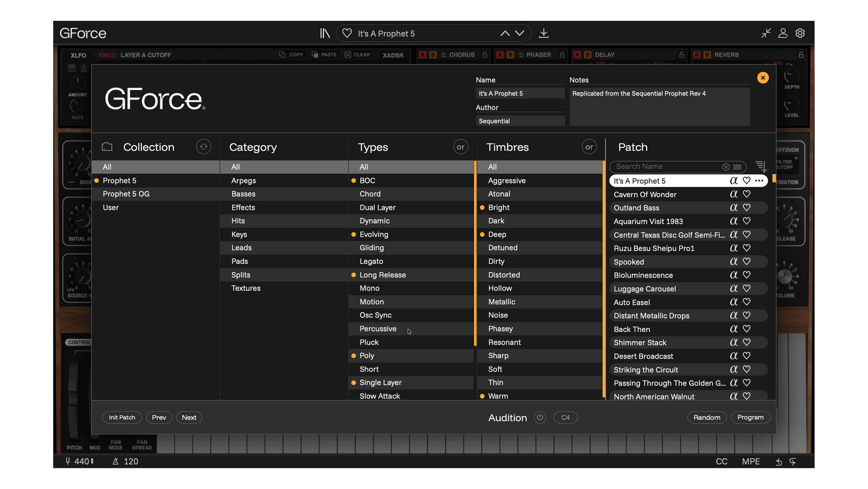Viewport: 868px width, 489px height.
Task: Favorite the Back Then patch
Action: [x=746, y=329]
